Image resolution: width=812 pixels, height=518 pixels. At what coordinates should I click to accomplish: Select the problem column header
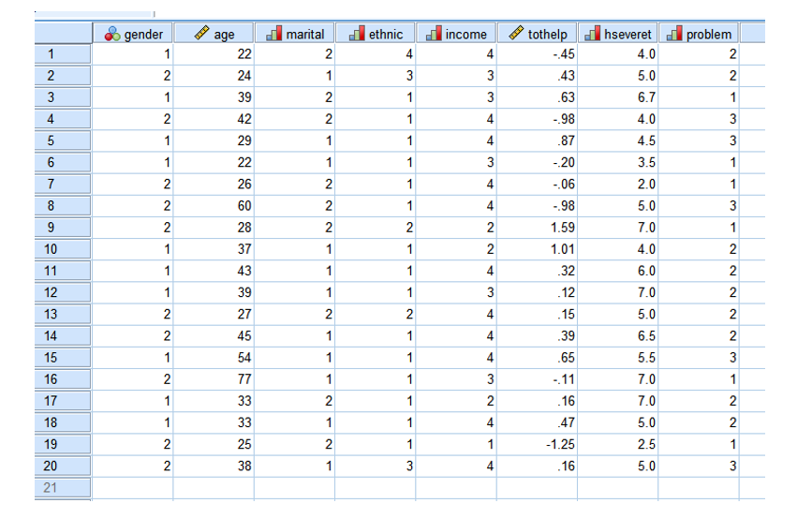699,34
